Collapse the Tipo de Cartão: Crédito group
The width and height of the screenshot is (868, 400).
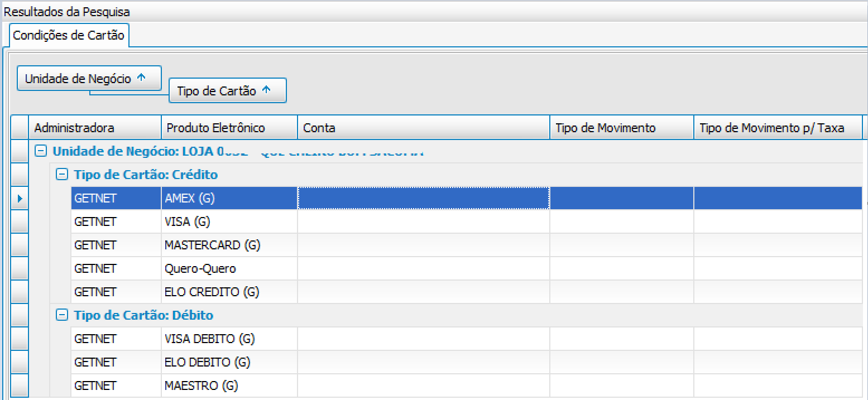click(x=62, y=175)
